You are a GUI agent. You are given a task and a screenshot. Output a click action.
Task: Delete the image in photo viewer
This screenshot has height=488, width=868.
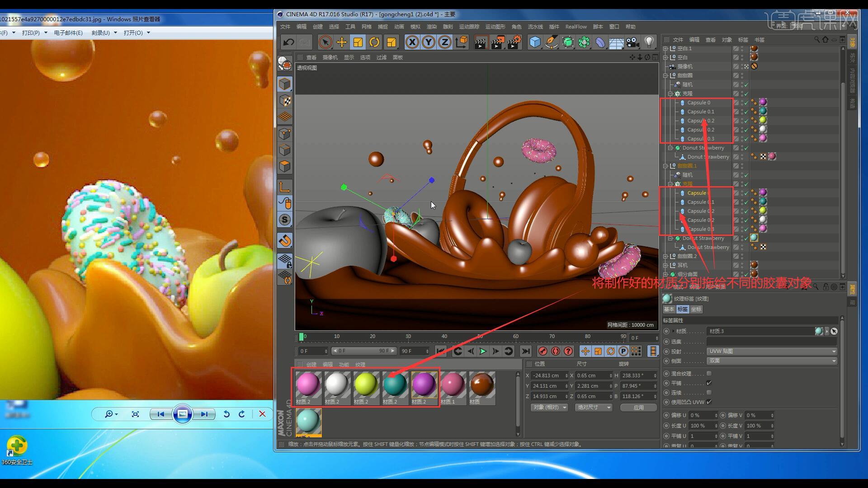coord(262,414)
